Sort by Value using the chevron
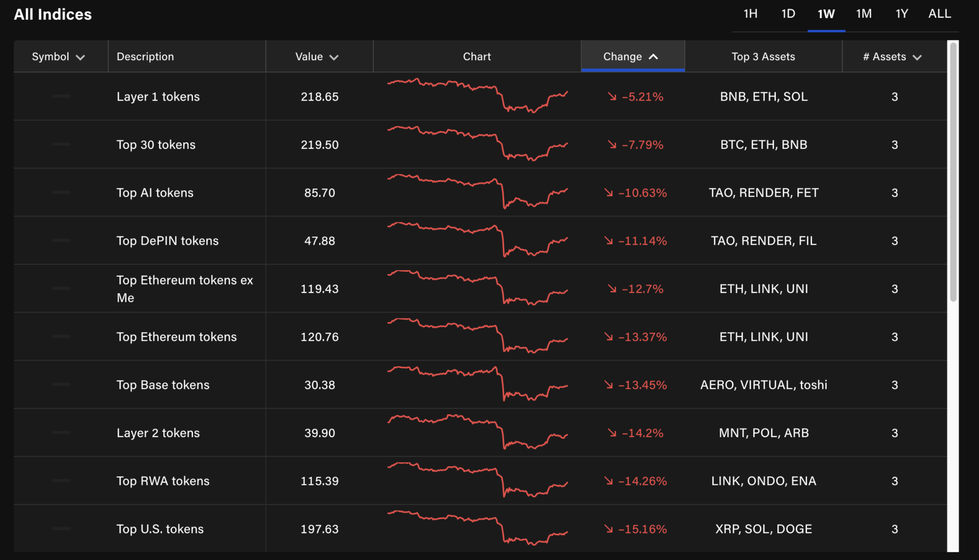 point(334,57)
